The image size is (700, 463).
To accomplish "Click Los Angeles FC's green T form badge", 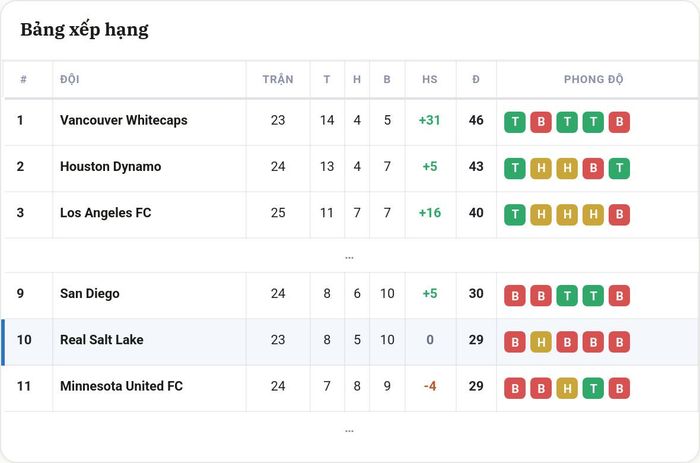I will [x=515, y=215].
